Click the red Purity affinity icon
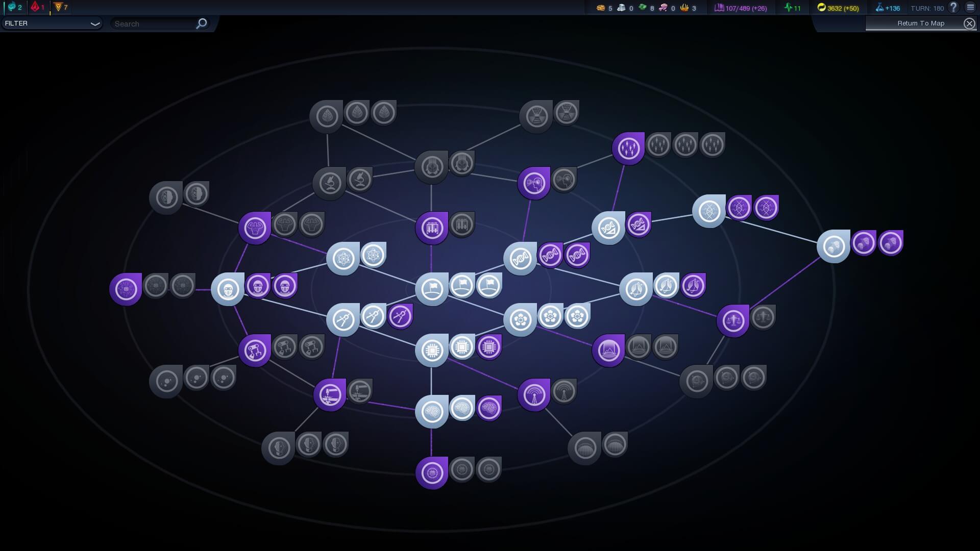Image resolution: width=980 pixels, height=551 pixels. coord(35,7)
